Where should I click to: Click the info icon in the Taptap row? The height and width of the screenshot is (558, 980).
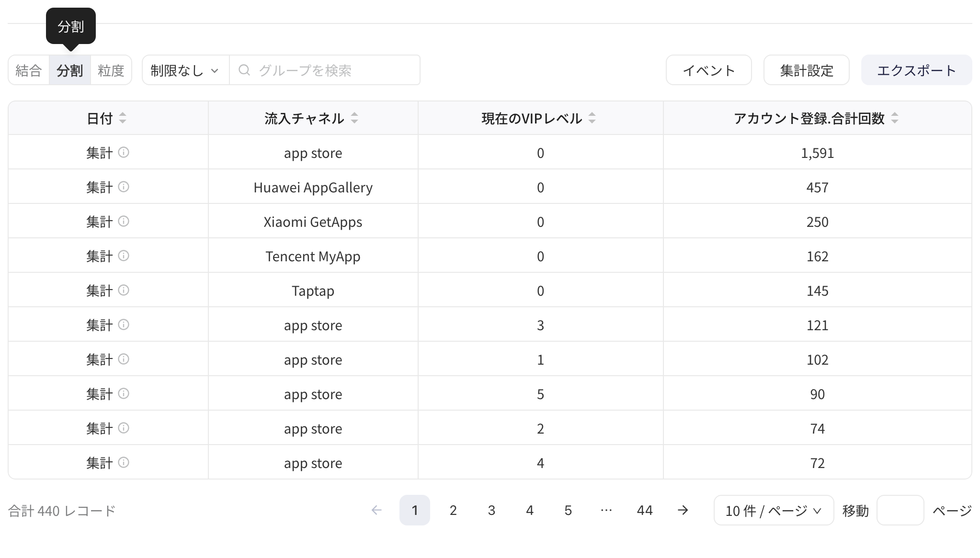(x=124, y=290)
